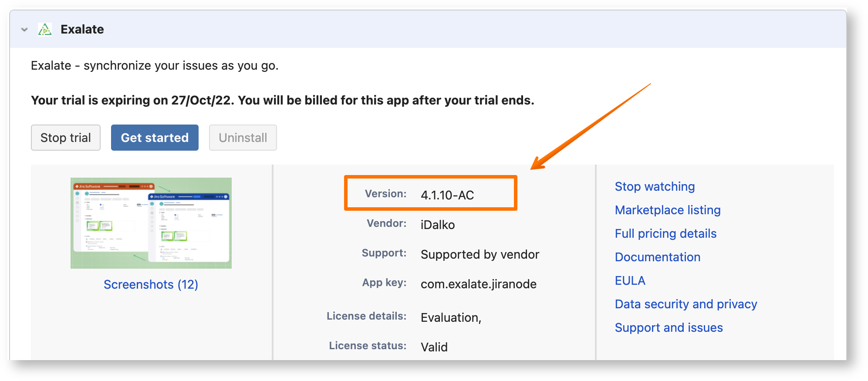
Task: Click the Stop watching link
Action: point(655,186)
